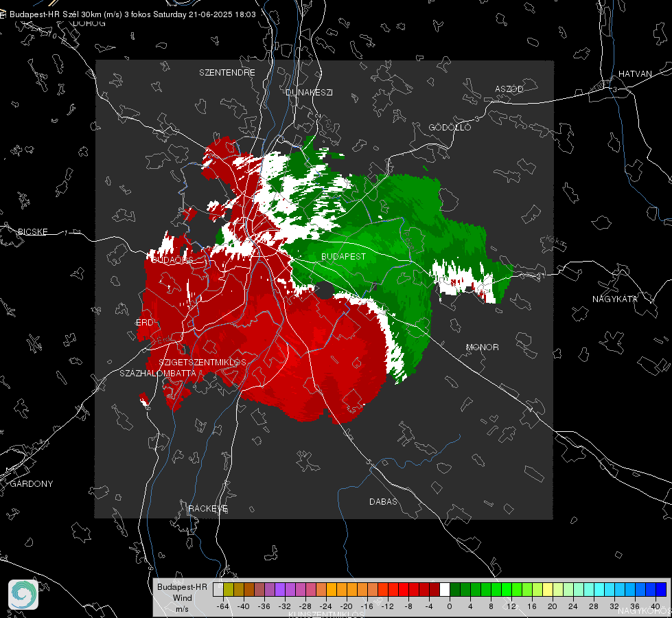Click the -16 legend value

(367, 606)
